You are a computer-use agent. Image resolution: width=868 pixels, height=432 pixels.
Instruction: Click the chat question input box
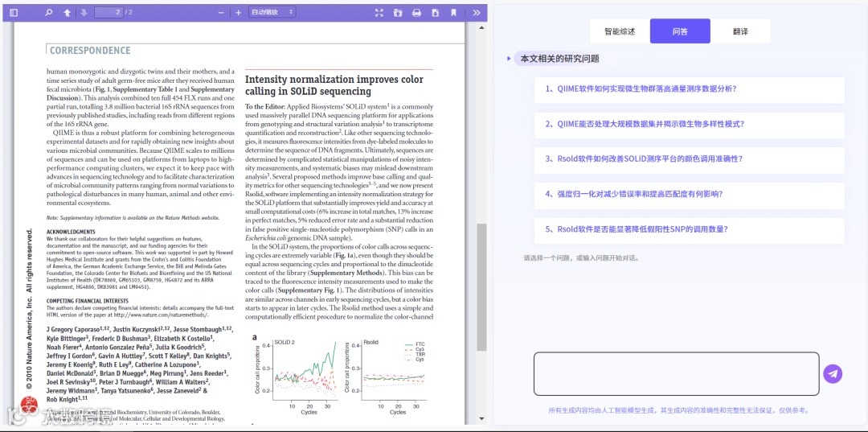pos(676,374)
